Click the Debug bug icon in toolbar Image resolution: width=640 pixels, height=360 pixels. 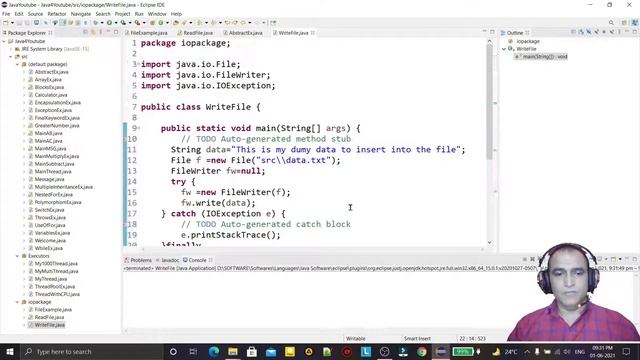pos(96,23)
